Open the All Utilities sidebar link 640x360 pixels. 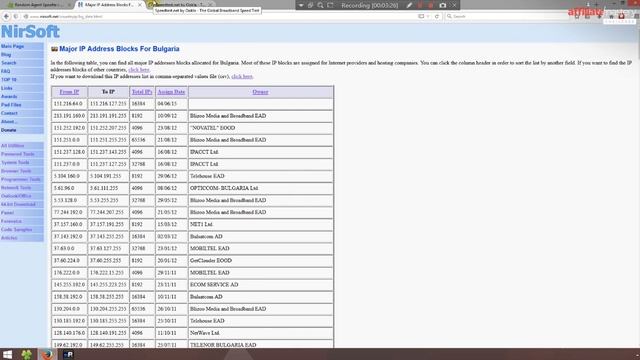coord(13,146)
